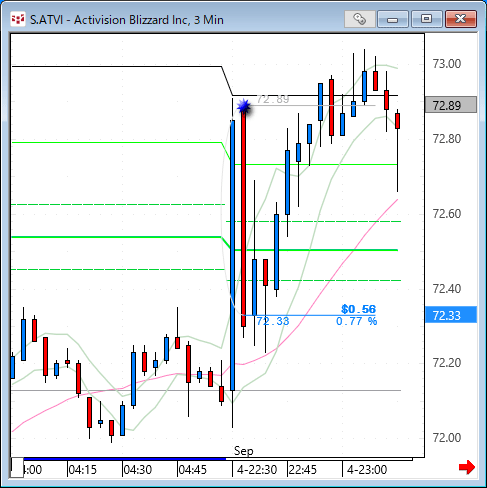
Task: Click the window title S.ATVI - Activision Blizzard Inc
Action: (127, 20)
